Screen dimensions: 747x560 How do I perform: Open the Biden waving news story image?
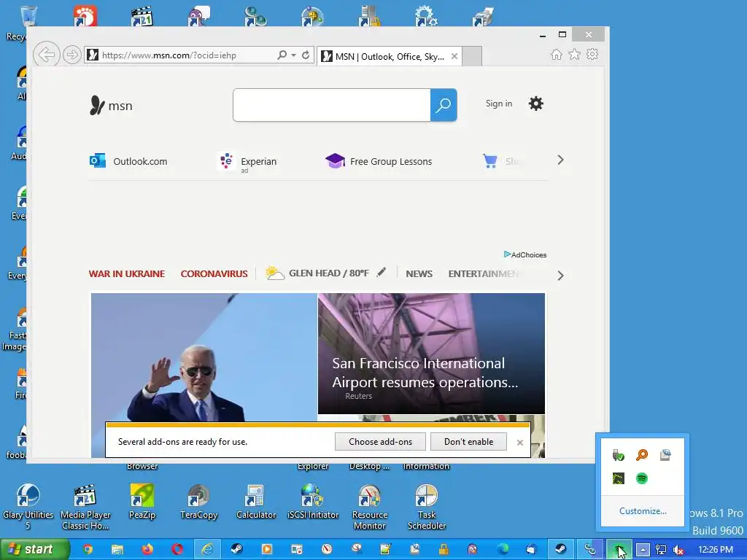204,357
